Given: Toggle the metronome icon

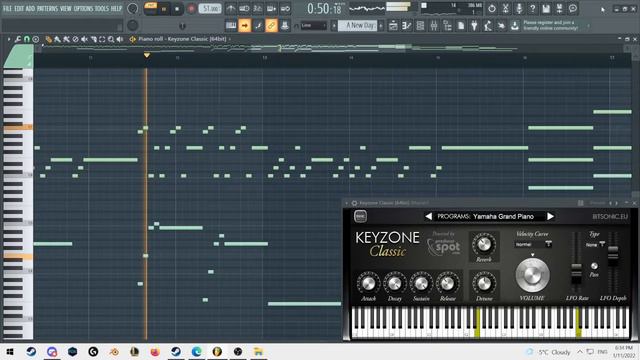Looking at the screenshot, I should pyautogui.click(x=231, y=9).
